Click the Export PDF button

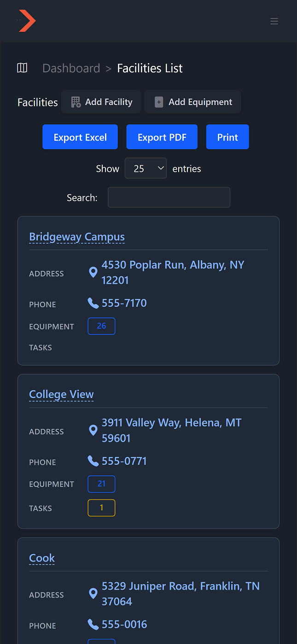162,137
